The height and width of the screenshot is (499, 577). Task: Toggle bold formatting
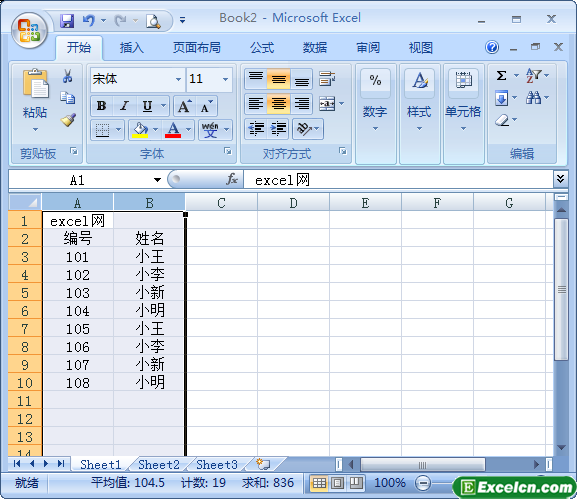pyautogui.click(x=102, y=106)
